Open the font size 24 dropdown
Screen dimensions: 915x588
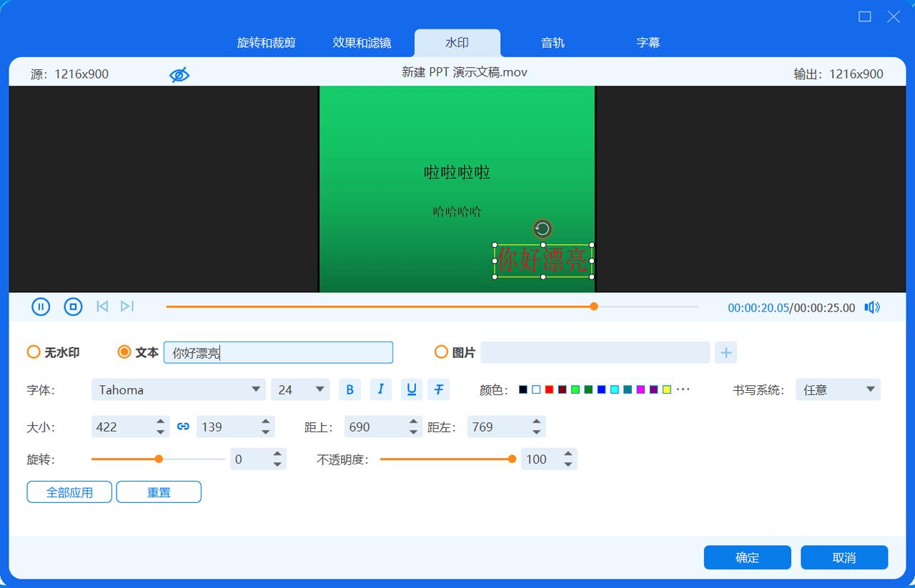coord(300,389)
